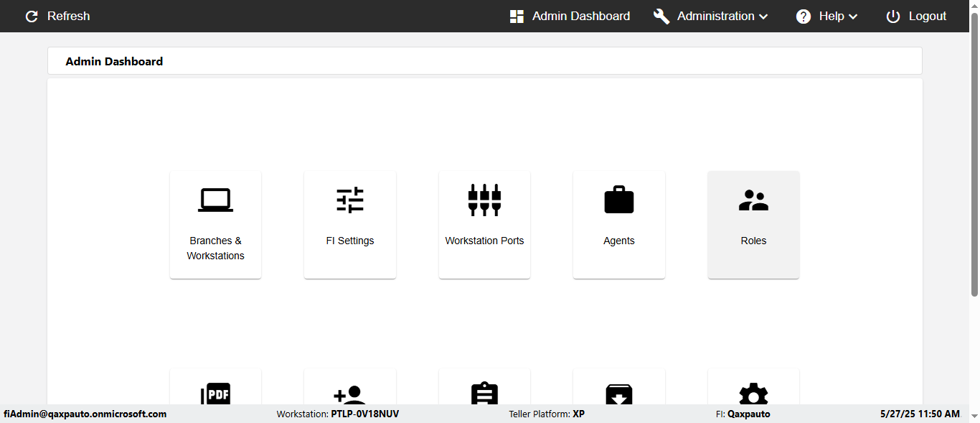Click the Logout text label
The height and width of the screenshot is (423, 980).
point(928,16)
